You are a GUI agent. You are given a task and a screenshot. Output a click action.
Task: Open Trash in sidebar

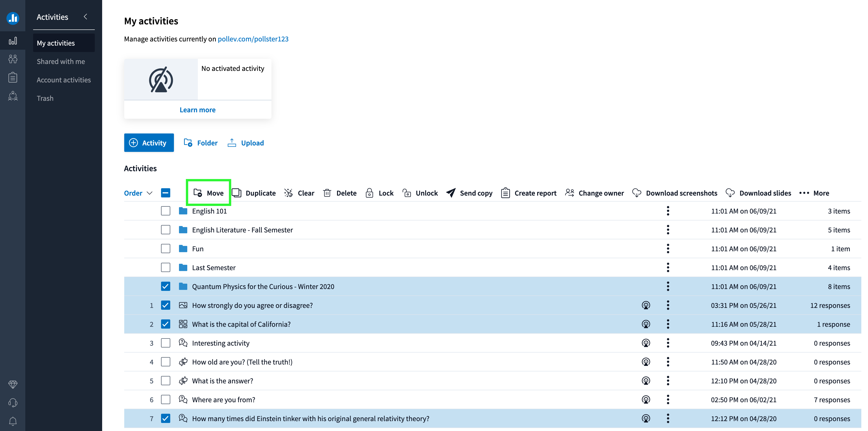point(45,98)
